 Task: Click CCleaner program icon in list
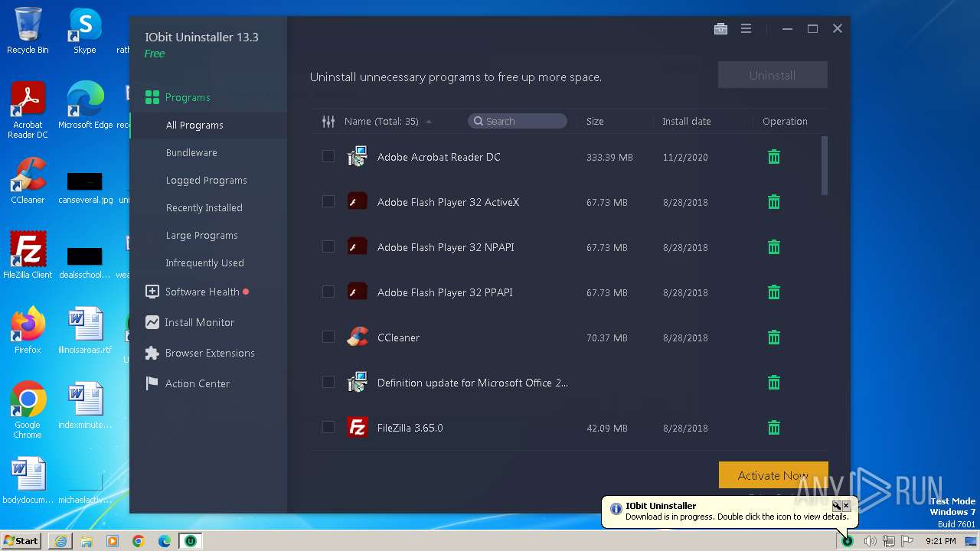tap(358, 337)
